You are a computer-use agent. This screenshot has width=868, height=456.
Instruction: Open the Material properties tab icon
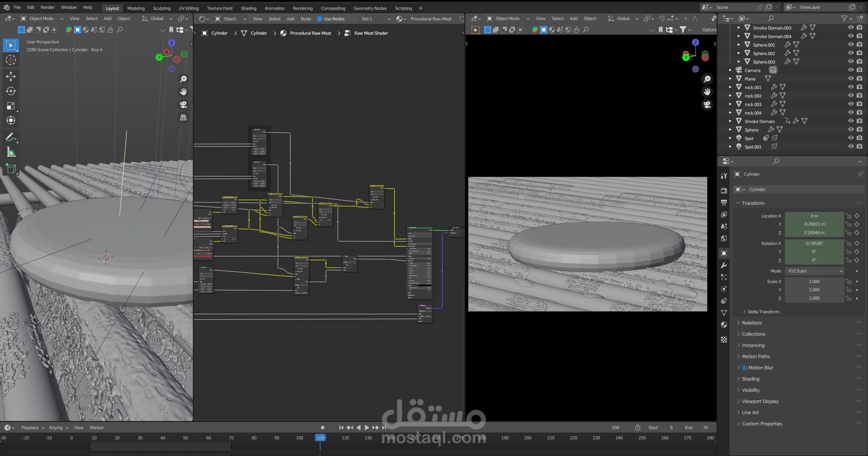pyautogui.click(x=724, y=325)
